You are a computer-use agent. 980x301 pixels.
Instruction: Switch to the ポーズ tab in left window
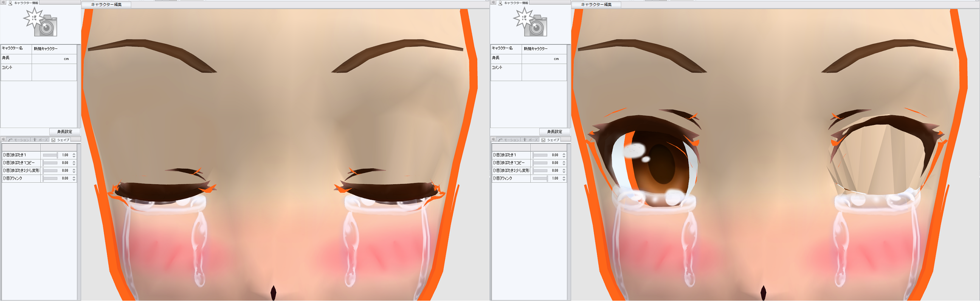(40, 140)
